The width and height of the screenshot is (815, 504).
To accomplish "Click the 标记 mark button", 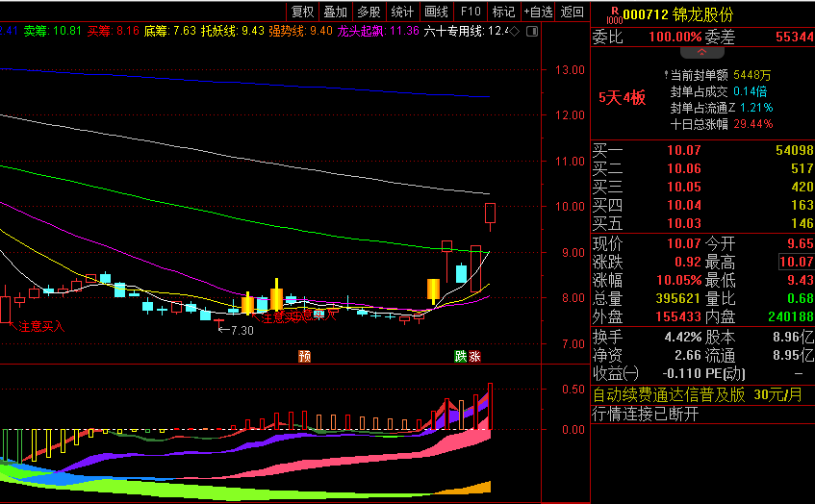I will click(x=503, y=12).
